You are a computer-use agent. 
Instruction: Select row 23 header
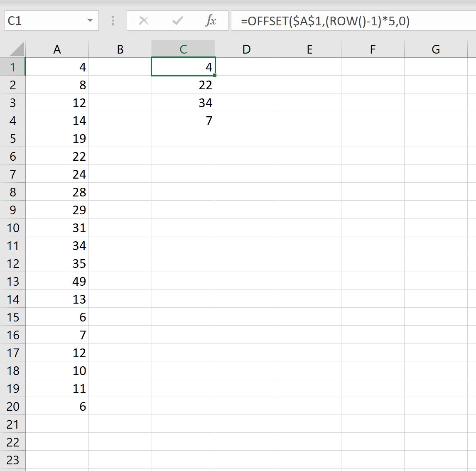13,460
